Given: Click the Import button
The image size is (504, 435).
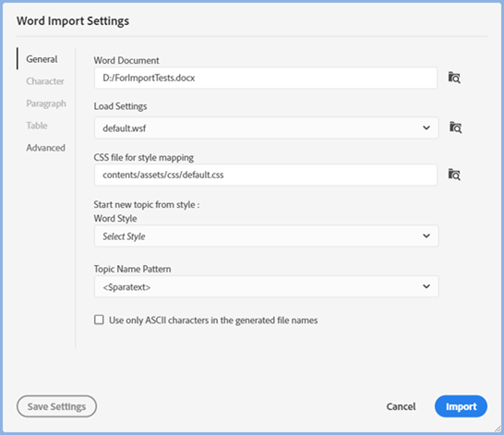Looking at the screenshot, I should (461, 406).
